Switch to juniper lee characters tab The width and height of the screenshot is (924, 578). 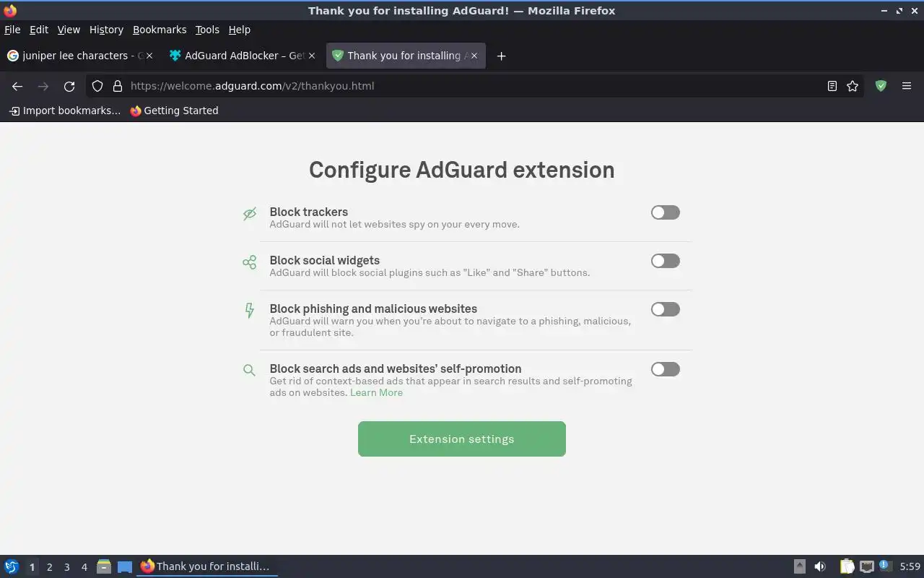pyautogui.click(x=79, y=56)
